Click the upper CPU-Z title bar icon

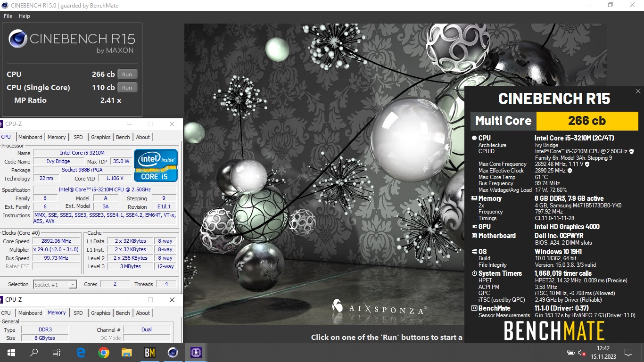pos(1,124)
